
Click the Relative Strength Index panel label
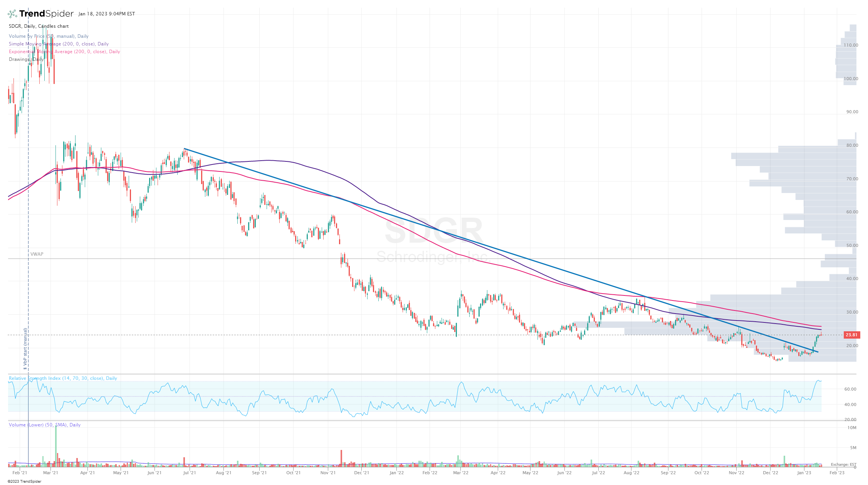63,378
